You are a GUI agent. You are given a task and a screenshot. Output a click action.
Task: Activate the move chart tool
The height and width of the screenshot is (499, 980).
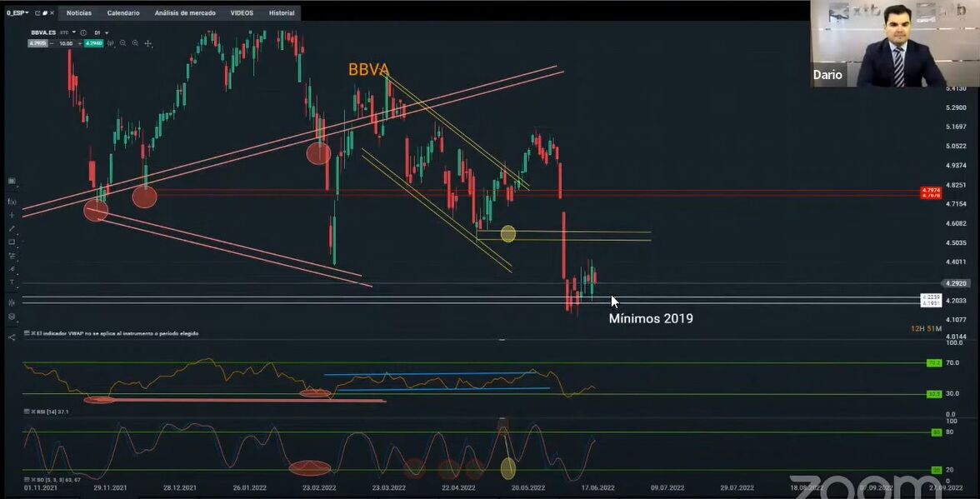pyautogui.click(x=148, y=43)
